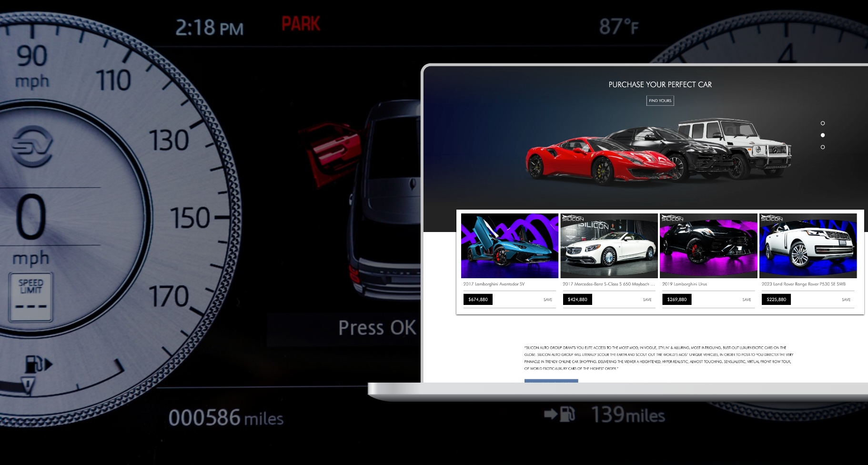This screenshot has height=465, width=868.
Task: Click the $674,880 price button
Action: tap(478, 300)
